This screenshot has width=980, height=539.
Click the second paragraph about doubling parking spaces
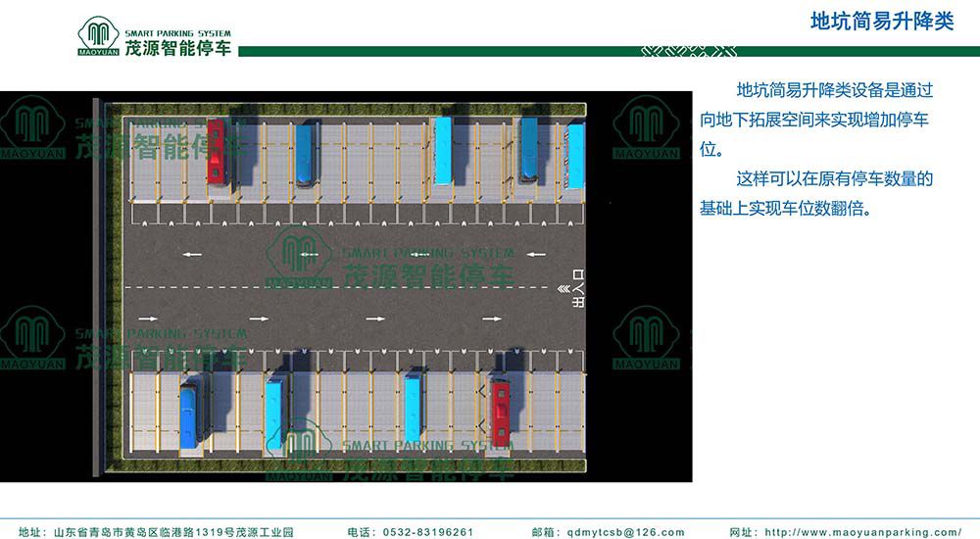click(x=815, y=194)
